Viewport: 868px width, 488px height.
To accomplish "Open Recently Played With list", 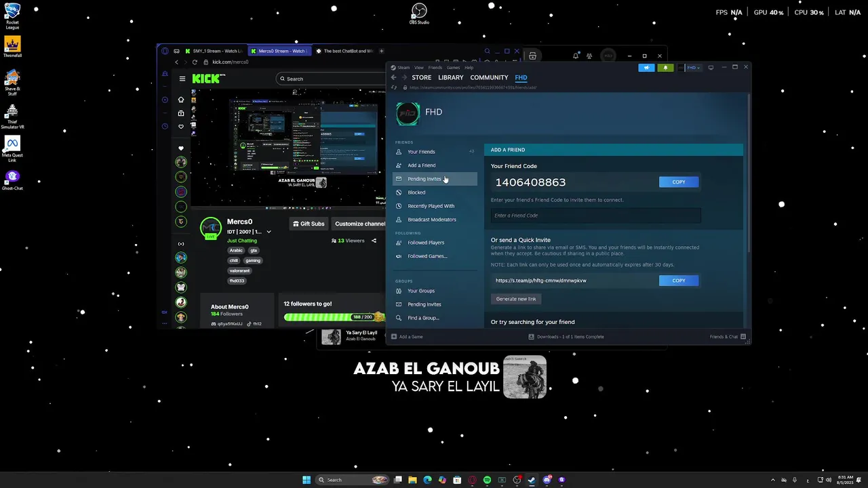I will pyautogui.click(x=435, y=206).
